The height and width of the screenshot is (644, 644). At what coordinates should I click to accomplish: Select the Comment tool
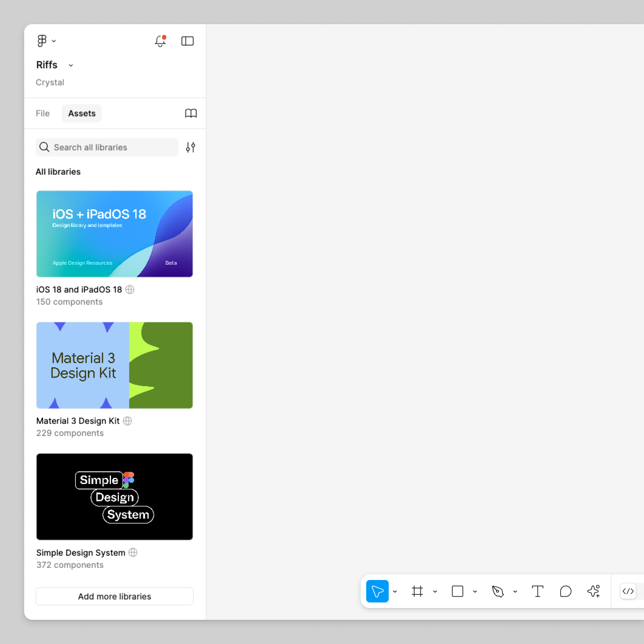tap(566, 591)
